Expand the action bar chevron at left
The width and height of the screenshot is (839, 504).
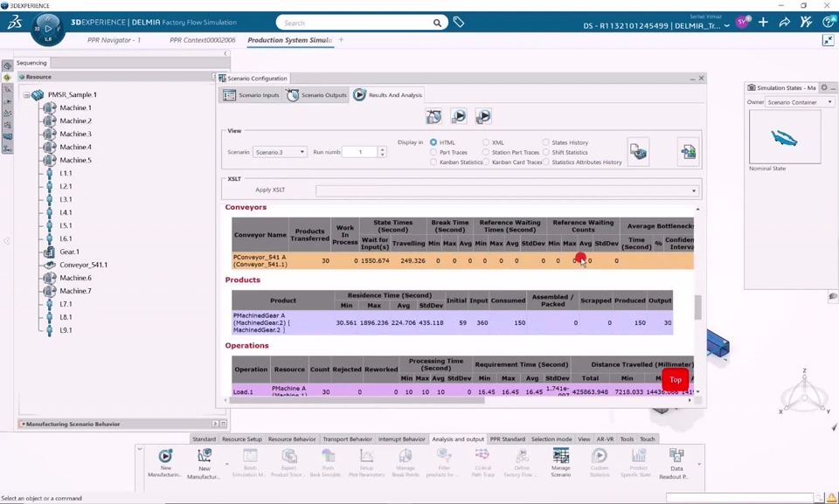(139, 449)
